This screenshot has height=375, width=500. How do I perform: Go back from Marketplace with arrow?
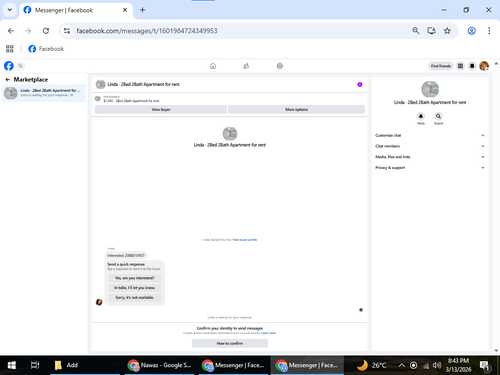(x=8, y=80)
